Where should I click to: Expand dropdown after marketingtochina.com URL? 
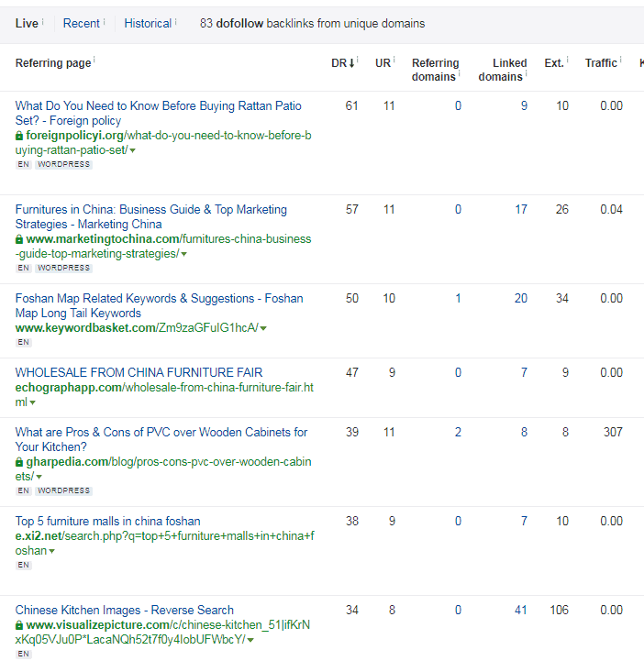pos(183,255)
